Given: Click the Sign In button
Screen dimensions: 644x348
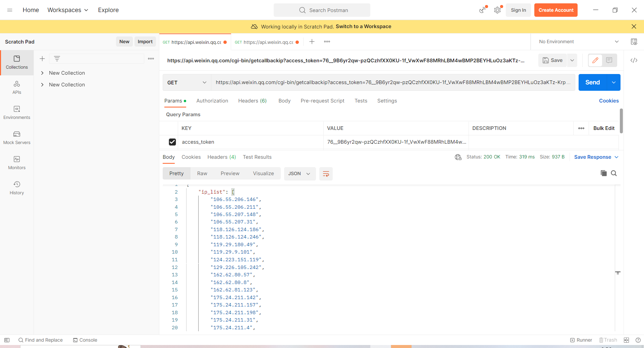Looking at the screenshot, I should [518, 10].
